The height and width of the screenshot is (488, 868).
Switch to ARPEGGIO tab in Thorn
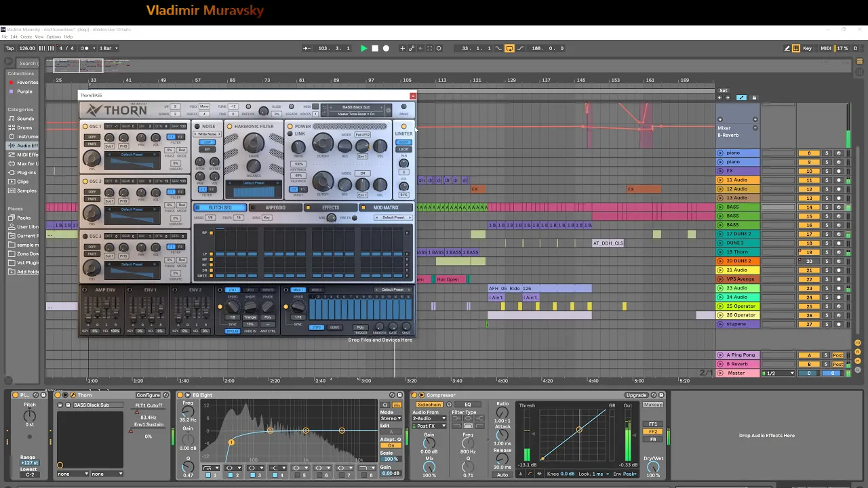(275, 207)
